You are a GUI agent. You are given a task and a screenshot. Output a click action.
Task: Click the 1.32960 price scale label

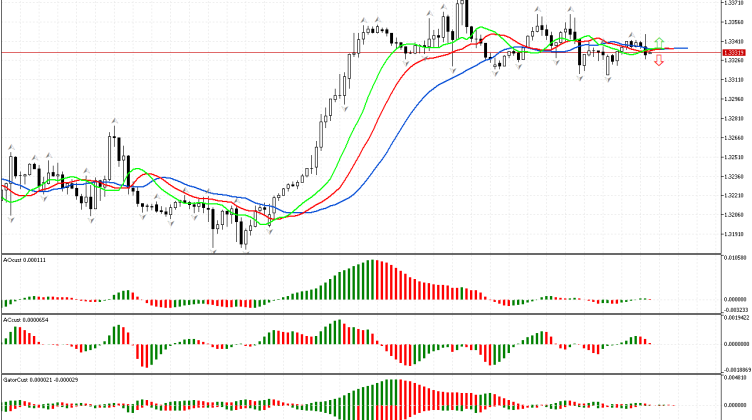(x=735, y=99)
